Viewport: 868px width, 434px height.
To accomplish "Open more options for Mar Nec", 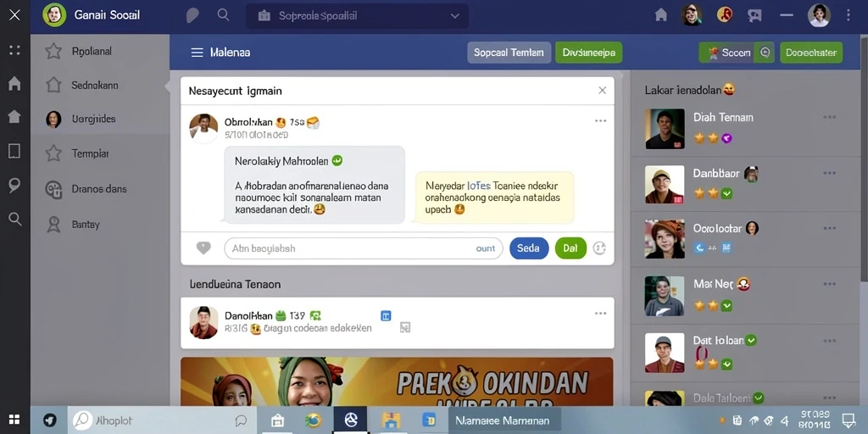I will 829,284.
